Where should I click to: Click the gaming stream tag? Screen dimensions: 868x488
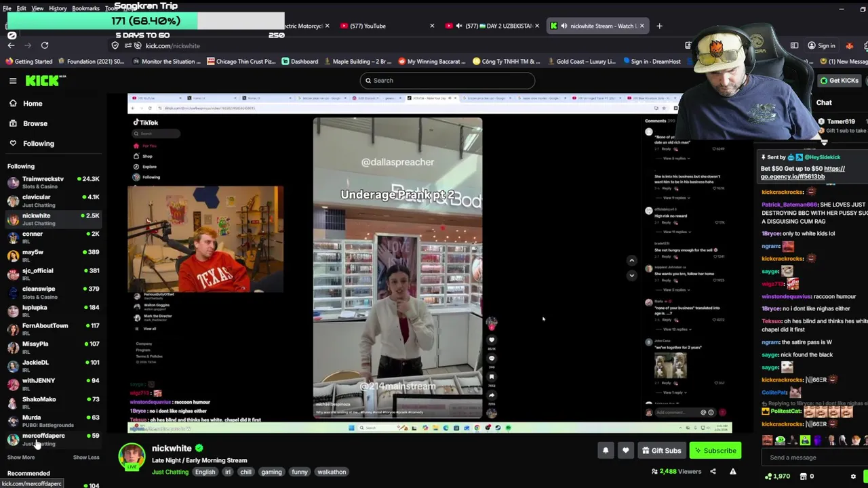pyautogui.click(x=271, y=472)
